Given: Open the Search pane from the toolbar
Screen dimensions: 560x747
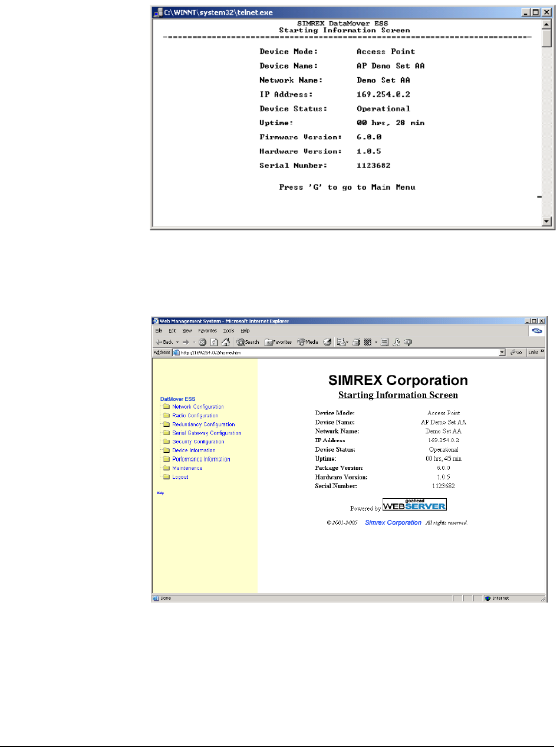Looking at the screenshot, I should click(248, 342).
